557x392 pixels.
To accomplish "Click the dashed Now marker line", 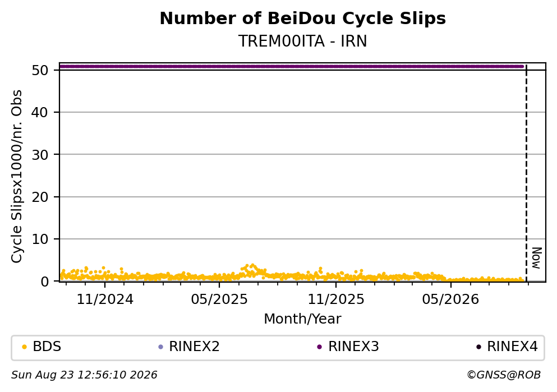I will point(526,172).
